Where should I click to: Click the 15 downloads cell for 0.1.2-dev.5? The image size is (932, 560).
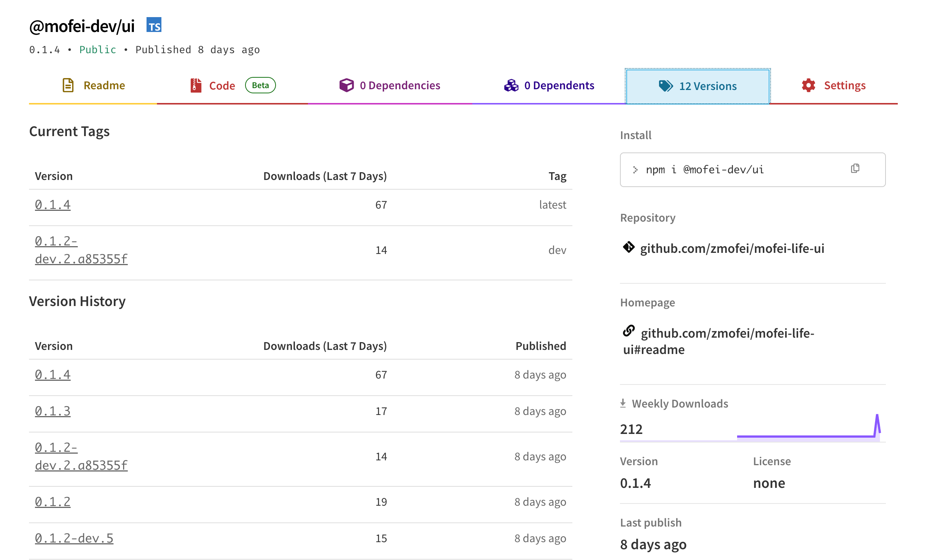[381, 538]
